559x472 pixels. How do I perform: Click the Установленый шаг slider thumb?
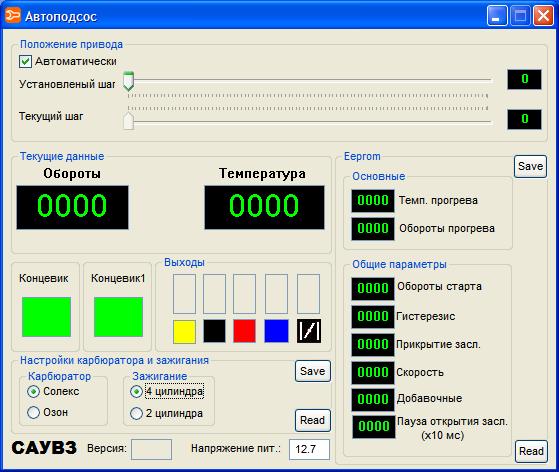(128, 81)
